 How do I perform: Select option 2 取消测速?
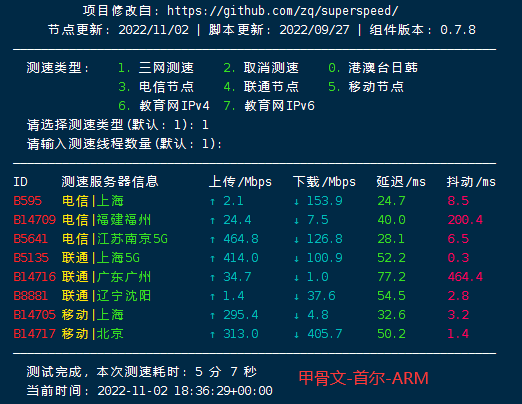coord(261,68)
